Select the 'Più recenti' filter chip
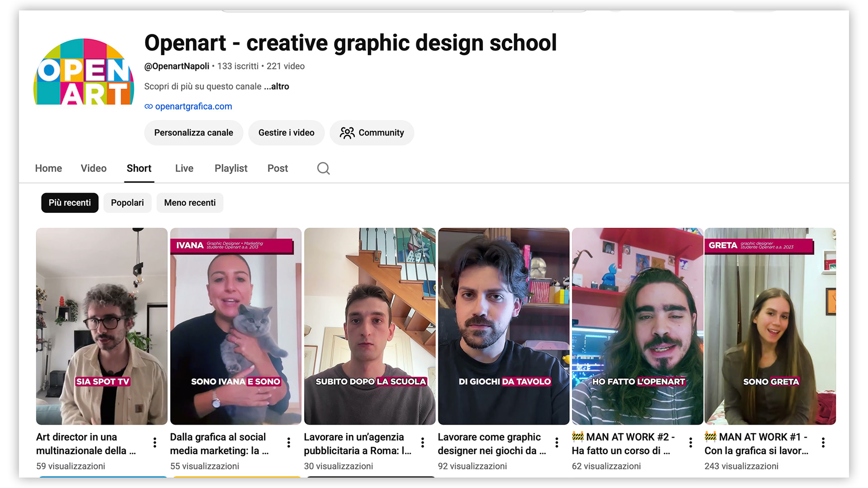 point(70,203)
